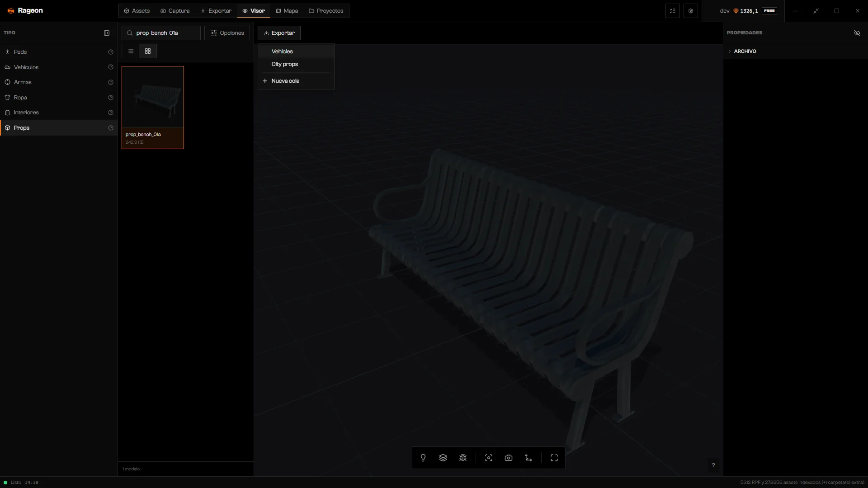Viewport: 868px width, 488px height.
Task: Select the Interiores category
Action: [x=59, y=113]
